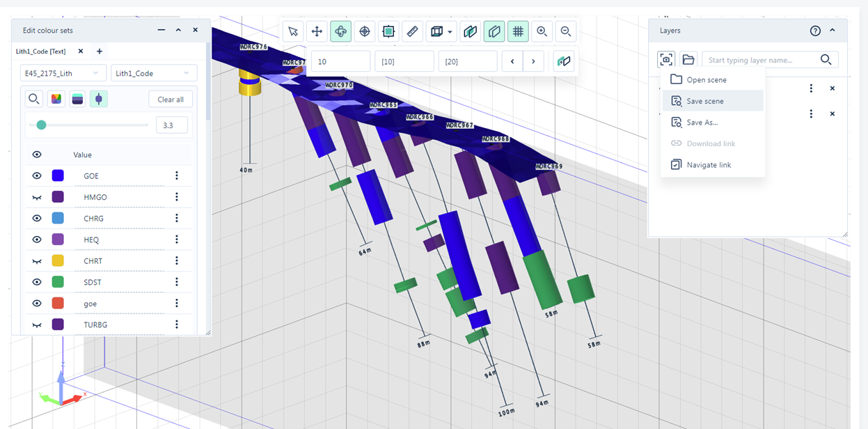Click the zoom in magnifier
Screen dimensions: 868x429
coord(542,31)
